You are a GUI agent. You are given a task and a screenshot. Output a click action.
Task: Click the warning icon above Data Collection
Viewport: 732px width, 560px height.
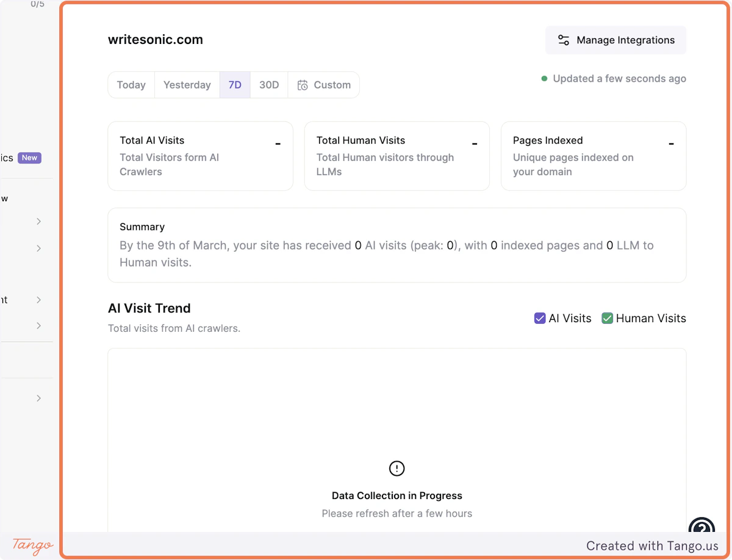tap(397, 468)
